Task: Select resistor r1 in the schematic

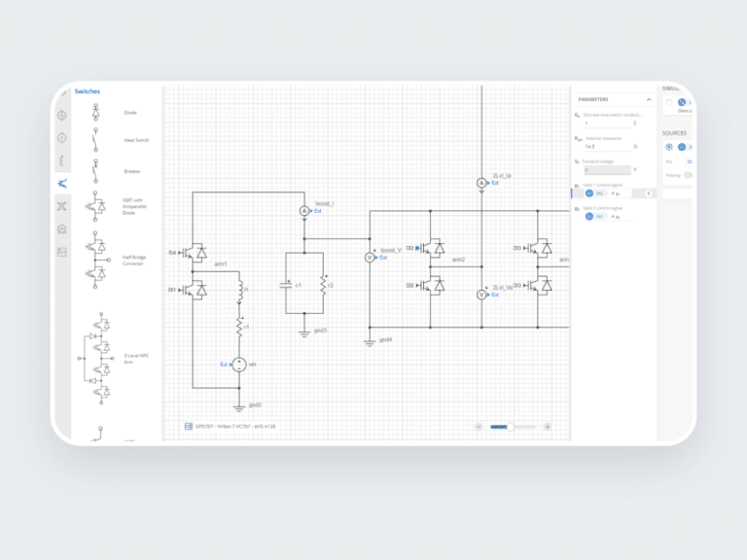Action: 239,327
